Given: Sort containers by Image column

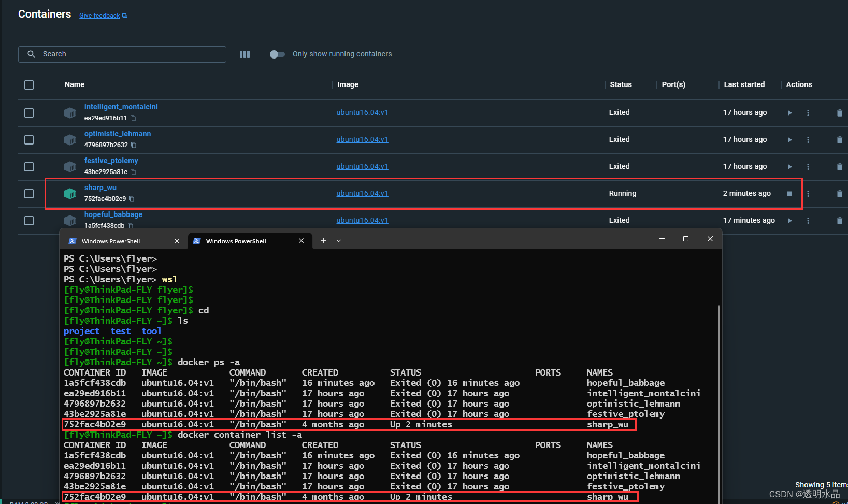Looking at the screenshot, I should pyautogui.click(x=348, y=84).
